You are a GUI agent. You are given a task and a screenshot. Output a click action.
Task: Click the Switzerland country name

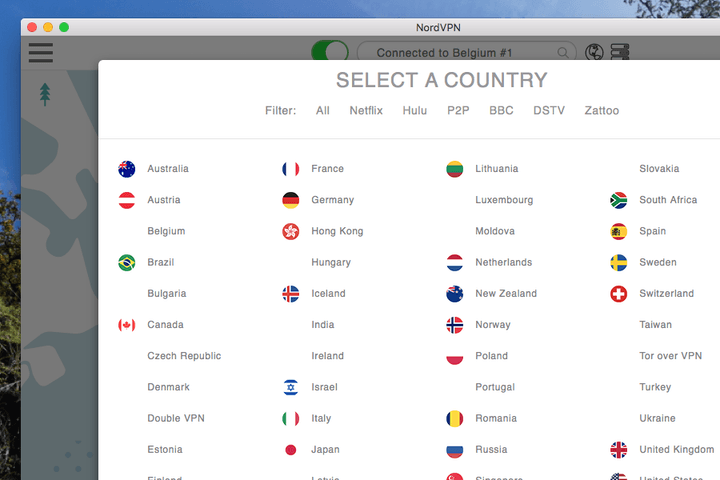point(666,294)
